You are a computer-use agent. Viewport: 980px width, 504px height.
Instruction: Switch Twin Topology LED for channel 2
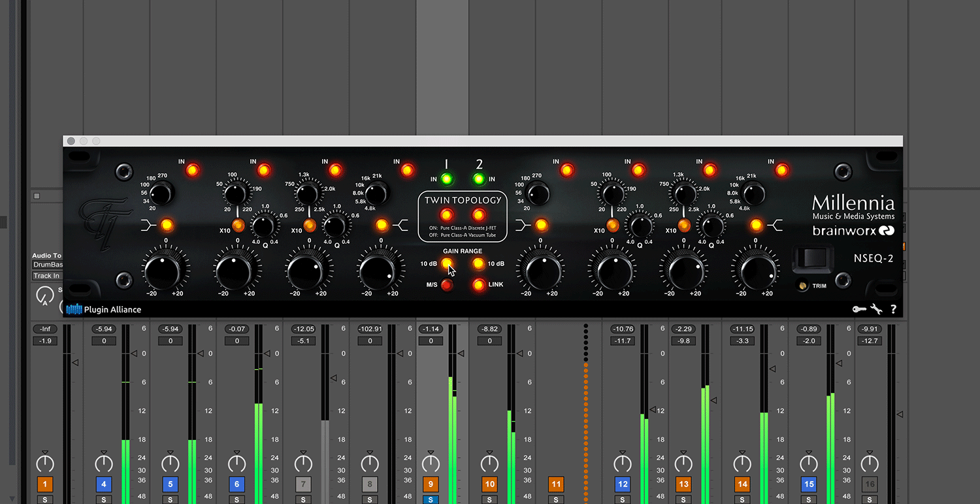coord(479,214)
